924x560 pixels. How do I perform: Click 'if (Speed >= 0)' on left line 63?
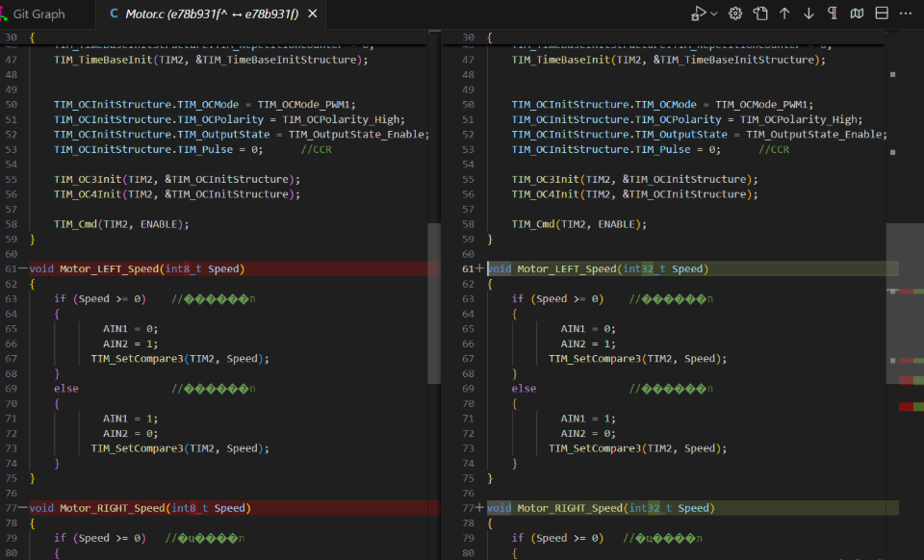pos(100,298)
